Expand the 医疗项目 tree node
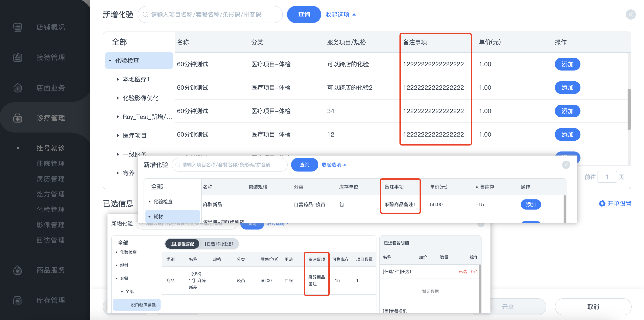The width and height of the screenshot is (644, 320). tap(118, 135)
